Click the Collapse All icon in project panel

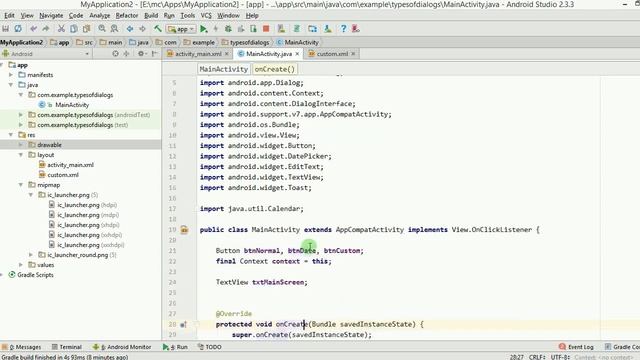click(x=127, y=53)
